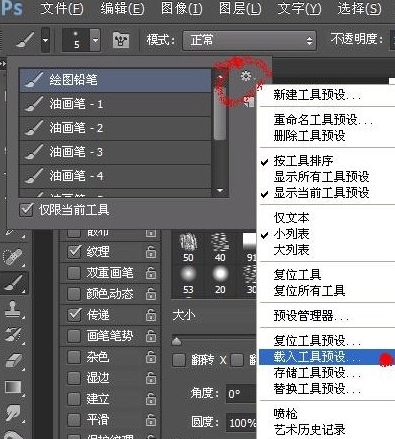
Task: Click the lock icon beside 颜色动态
Action: pyautogui.click(x=151, y=294)
